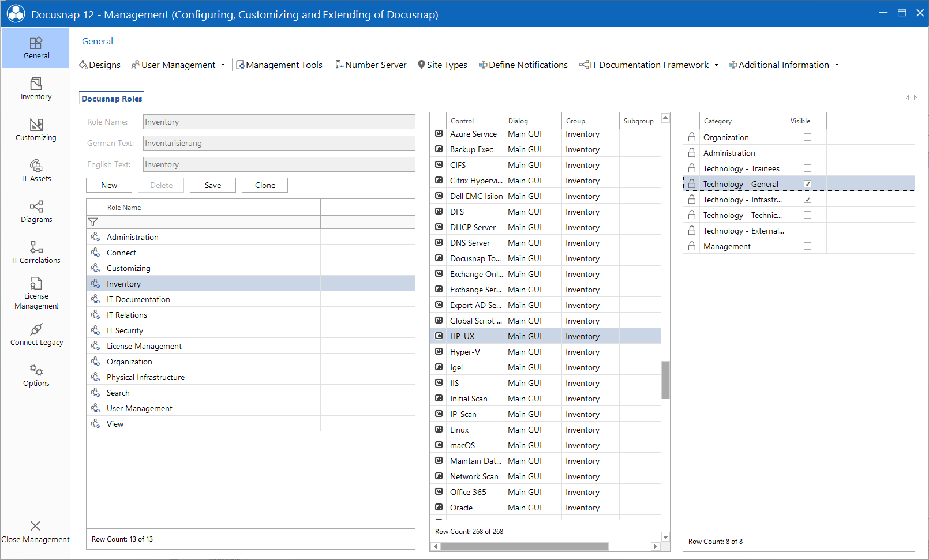Screen dimensions: 929x560
Task: Sort by the Control column header
Action: coord(474,121)
